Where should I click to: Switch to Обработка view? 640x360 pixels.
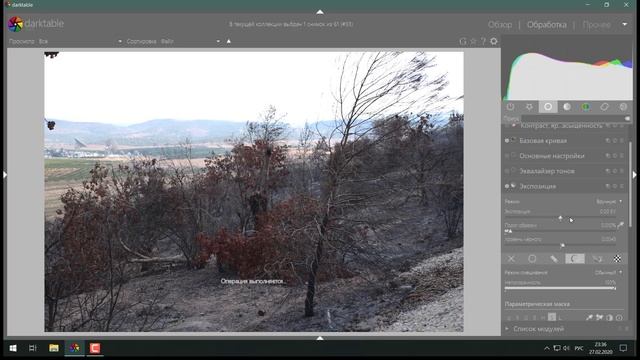[547, 24]
